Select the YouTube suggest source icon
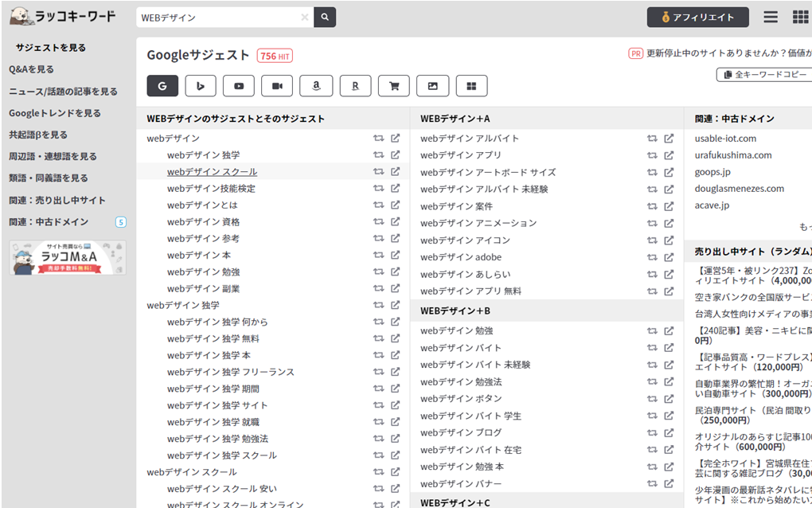812x508 pixels. click(239, 86)
